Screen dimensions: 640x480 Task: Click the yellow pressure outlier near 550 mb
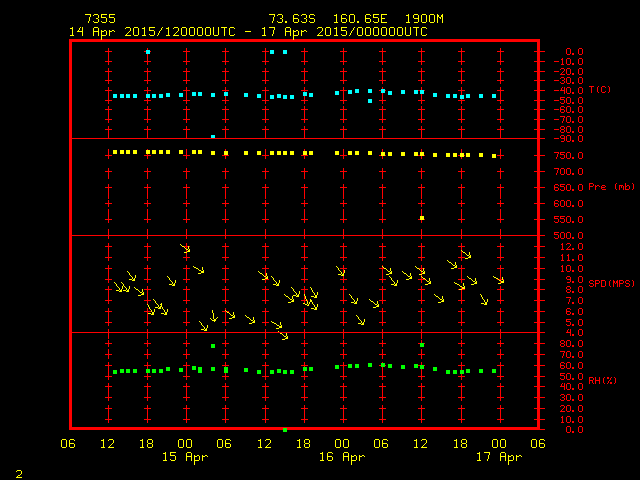tap(422, 218)
